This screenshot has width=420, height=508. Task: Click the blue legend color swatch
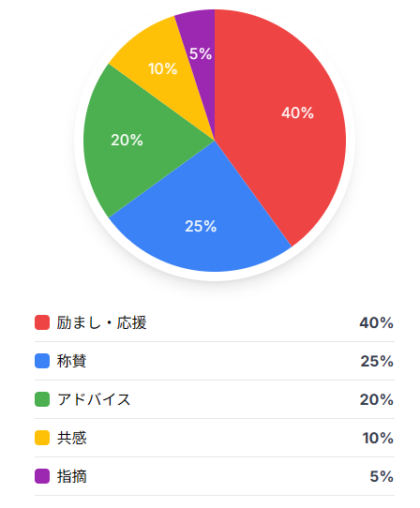pos(42,361)
